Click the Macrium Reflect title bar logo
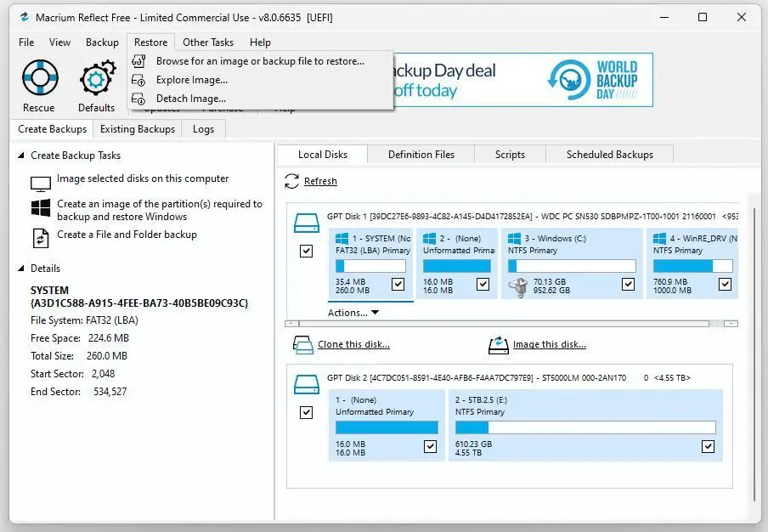The height and width of the screenshot is (532, 768). click(24, 18)
